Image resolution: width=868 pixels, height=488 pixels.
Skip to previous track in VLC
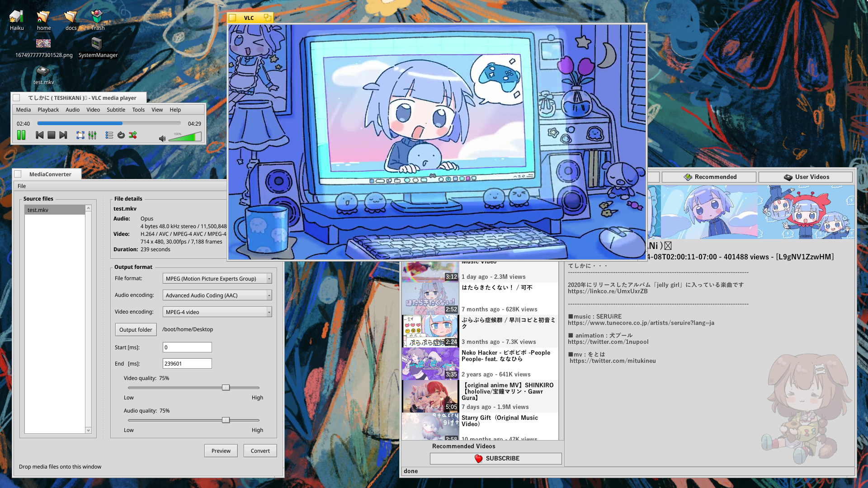pos(40,135)
